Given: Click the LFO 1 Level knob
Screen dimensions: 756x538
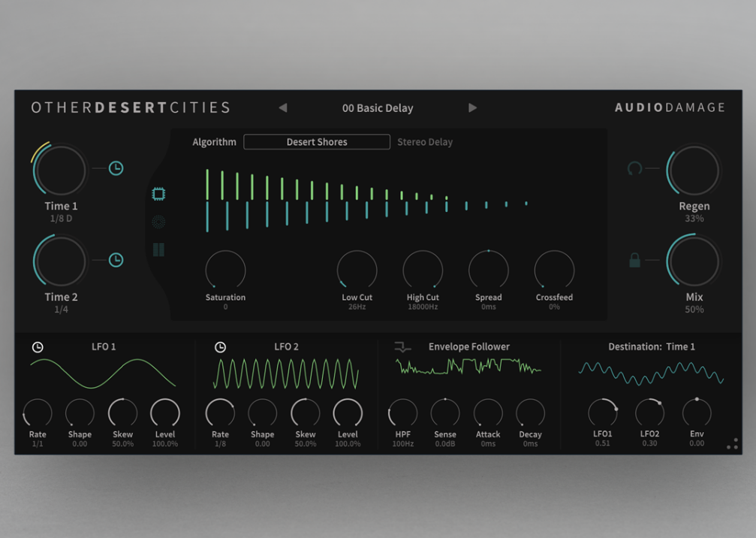Looking at the screenshot, I should (x=165, y=413).
